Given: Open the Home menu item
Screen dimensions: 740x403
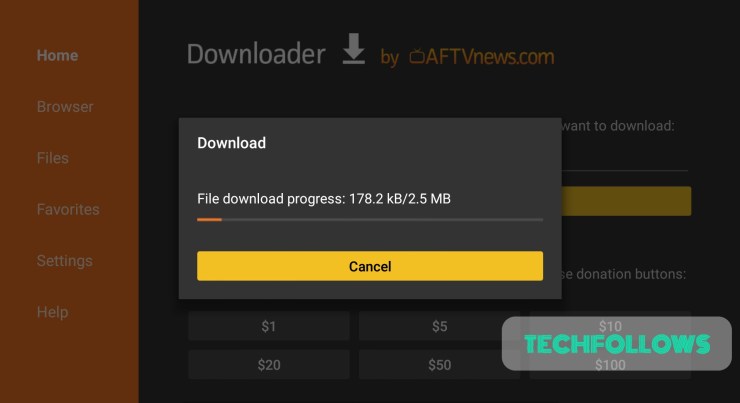Looking at the screenshot, I should (x=58, y=55).
